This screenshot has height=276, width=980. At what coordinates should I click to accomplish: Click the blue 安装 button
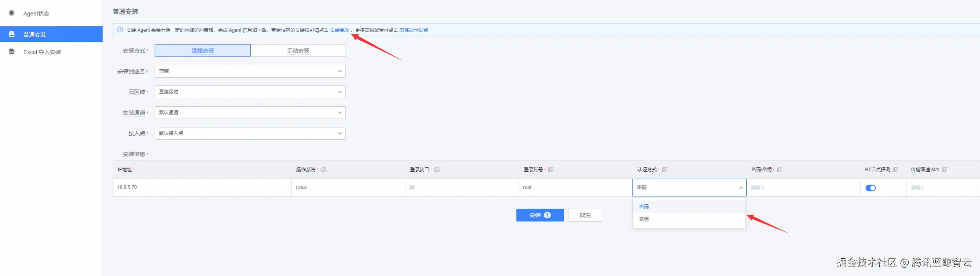tap(540, 215)
